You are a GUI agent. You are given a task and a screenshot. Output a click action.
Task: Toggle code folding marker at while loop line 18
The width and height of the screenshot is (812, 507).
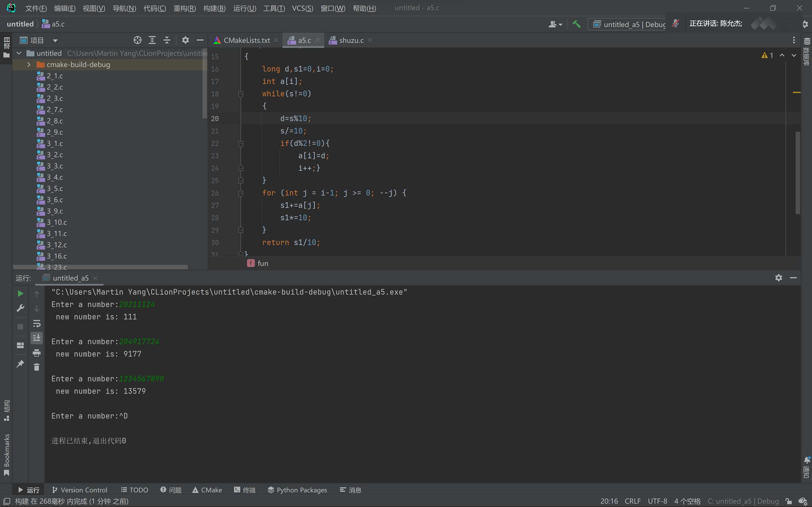240,94
